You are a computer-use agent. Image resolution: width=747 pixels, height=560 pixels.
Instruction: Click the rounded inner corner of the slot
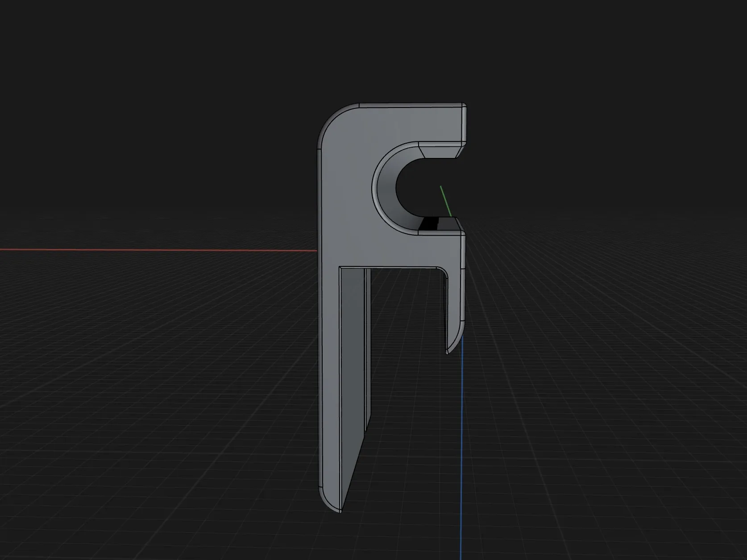[442, 272]
